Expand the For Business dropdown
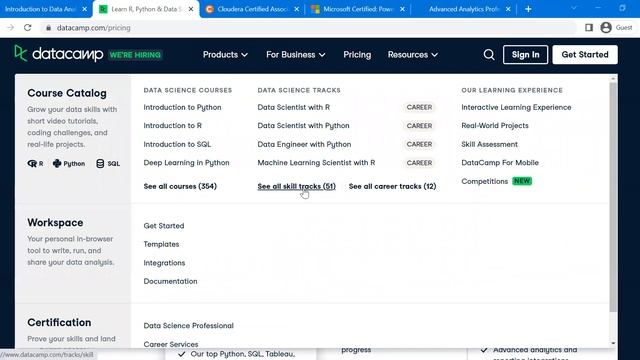This screenshot has width=640, height=360. click(296, 55)
